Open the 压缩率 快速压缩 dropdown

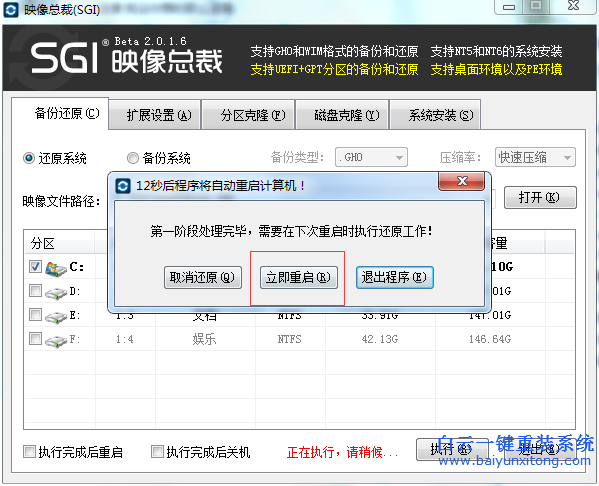(535, 157)
